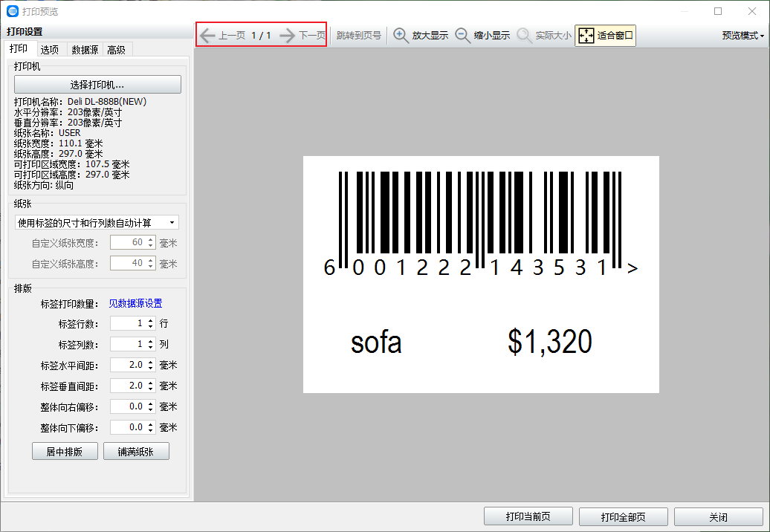Click the 铺满纸张 button
The height and width of the screenshot is (532, 770).
pos(136,452)
